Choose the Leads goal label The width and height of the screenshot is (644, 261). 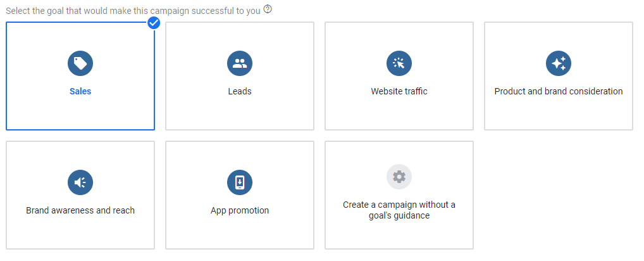[x=240, y=91]
